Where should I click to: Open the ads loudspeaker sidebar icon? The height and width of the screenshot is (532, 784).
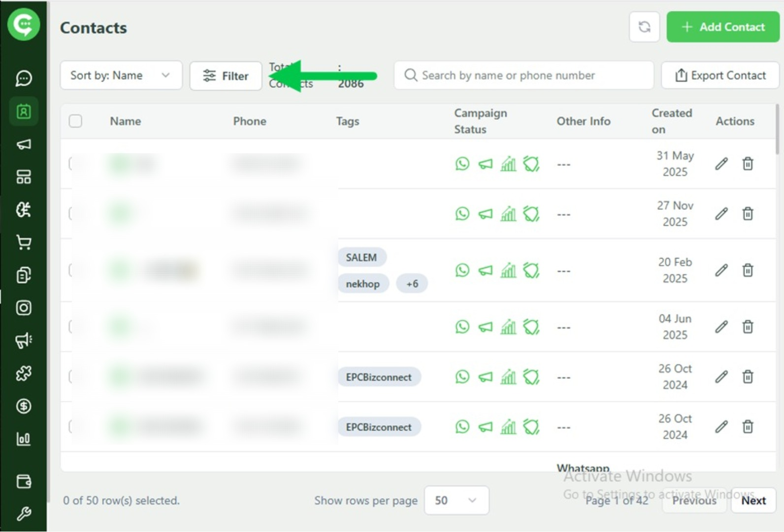(24, 340)
